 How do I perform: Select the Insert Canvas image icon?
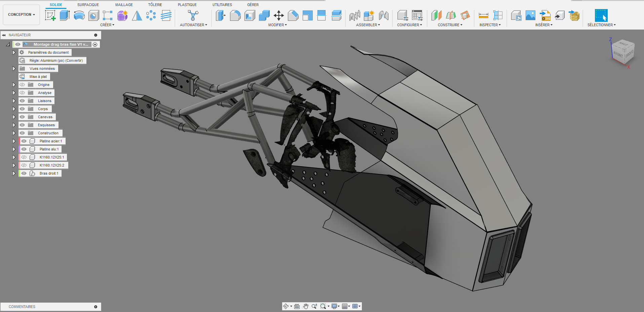530,15
